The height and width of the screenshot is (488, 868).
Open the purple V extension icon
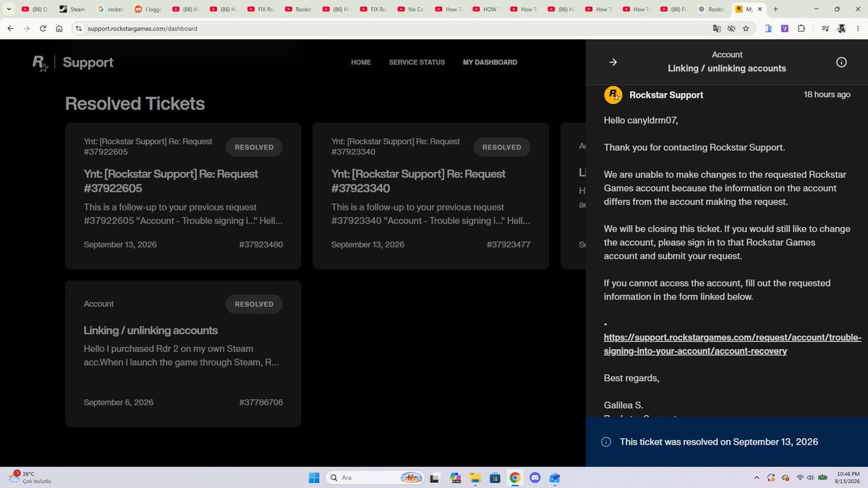(784, 29)
